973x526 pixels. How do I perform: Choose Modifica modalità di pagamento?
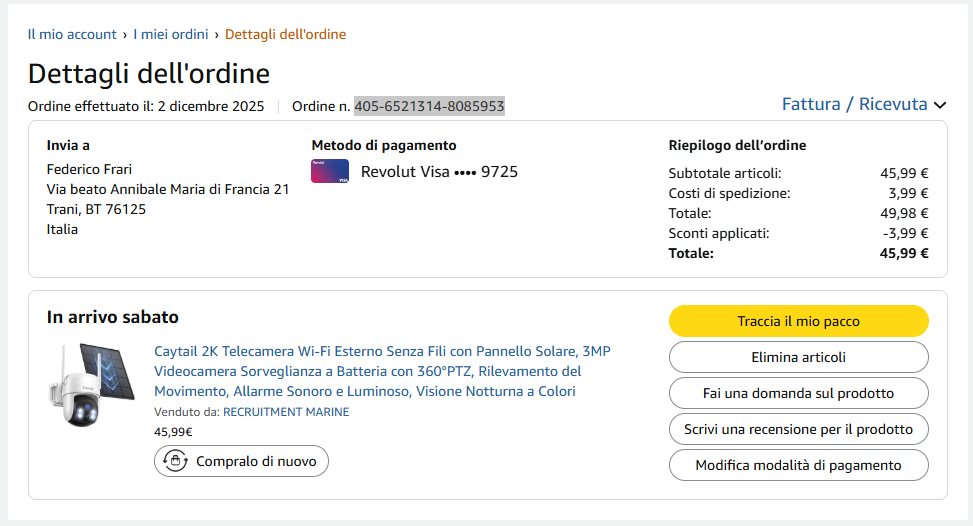[x=798, y=465]
